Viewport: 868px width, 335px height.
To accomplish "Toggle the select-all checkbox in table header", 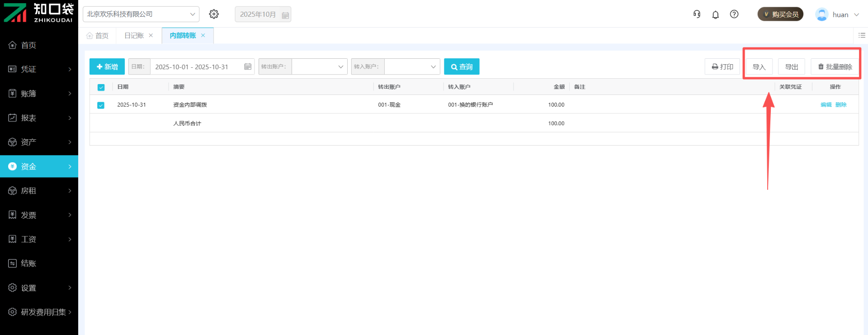I will [x=101, y=87].
